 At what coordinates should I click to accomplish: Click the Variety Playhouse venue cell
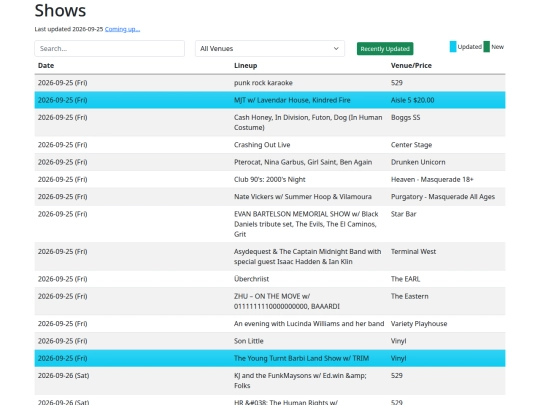point(419,324)
